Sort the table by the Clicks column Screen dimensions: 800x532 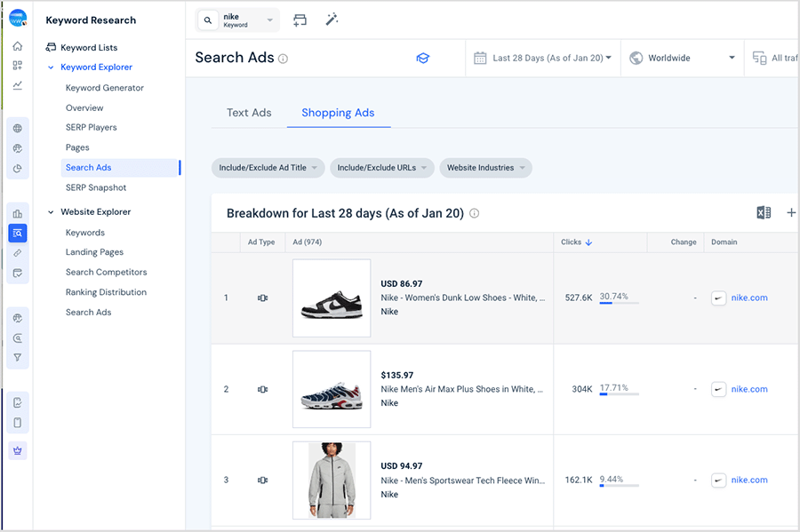pos(576,242)
